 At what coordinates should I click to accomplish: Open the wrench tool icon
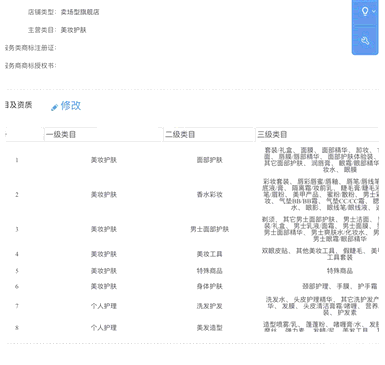(365, 41)
